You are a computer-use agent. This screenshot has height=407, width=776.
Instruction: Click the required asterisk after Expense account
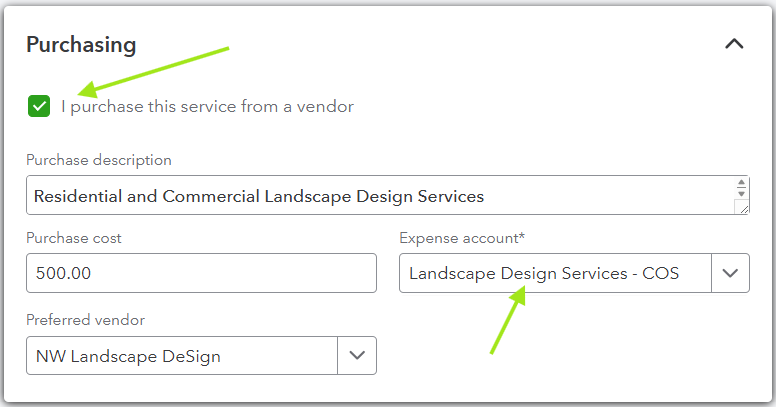click(522, 237)
